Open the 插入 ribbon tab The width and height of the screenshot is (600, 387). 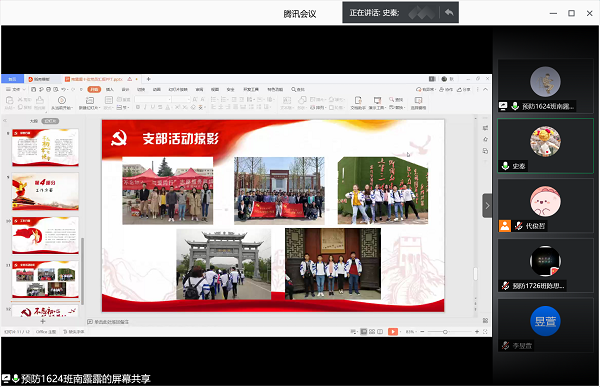[110, 89]
